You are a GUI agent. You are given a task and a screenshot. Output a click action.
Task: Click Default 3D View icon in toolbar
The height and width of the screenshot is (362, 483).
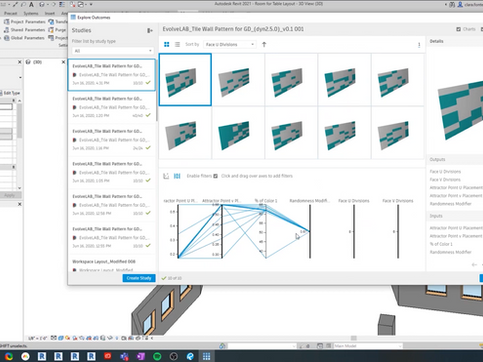coord(42,4)
